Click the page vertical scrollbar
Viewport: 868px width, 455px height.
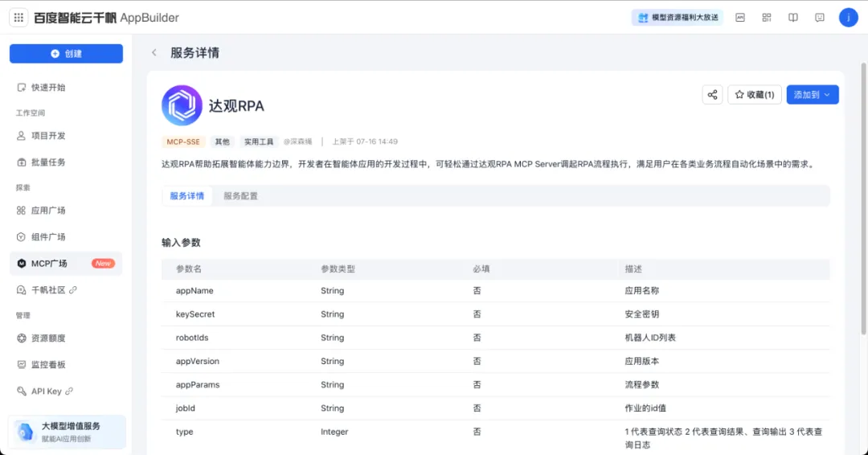point(863,201)
